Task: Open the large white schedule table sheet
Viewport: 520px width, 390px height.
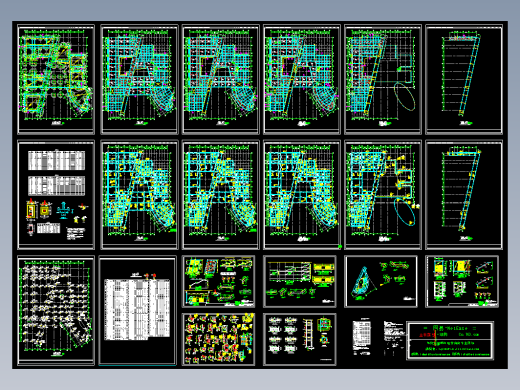Action: [x=137, y=310]
